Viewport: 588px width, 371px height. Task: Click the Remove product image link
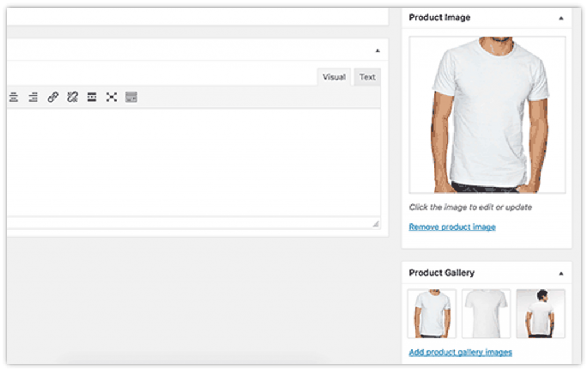(x=451, y=226)
